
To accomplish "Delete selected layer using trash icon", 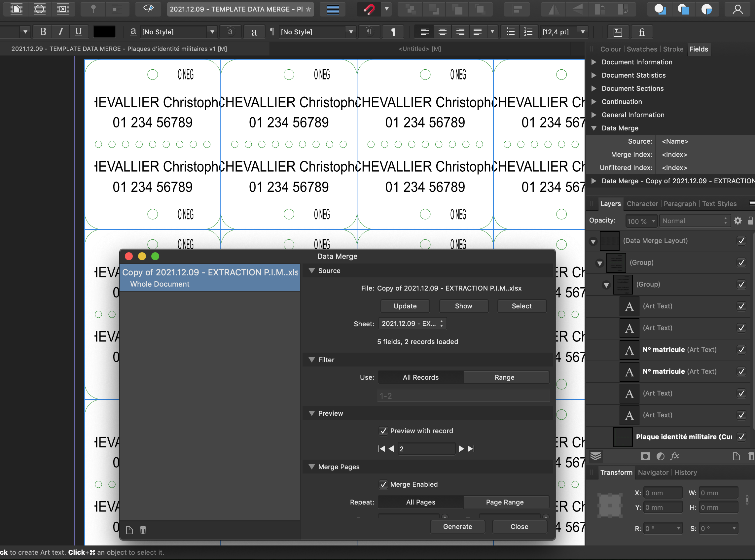I will pos(751,456).
